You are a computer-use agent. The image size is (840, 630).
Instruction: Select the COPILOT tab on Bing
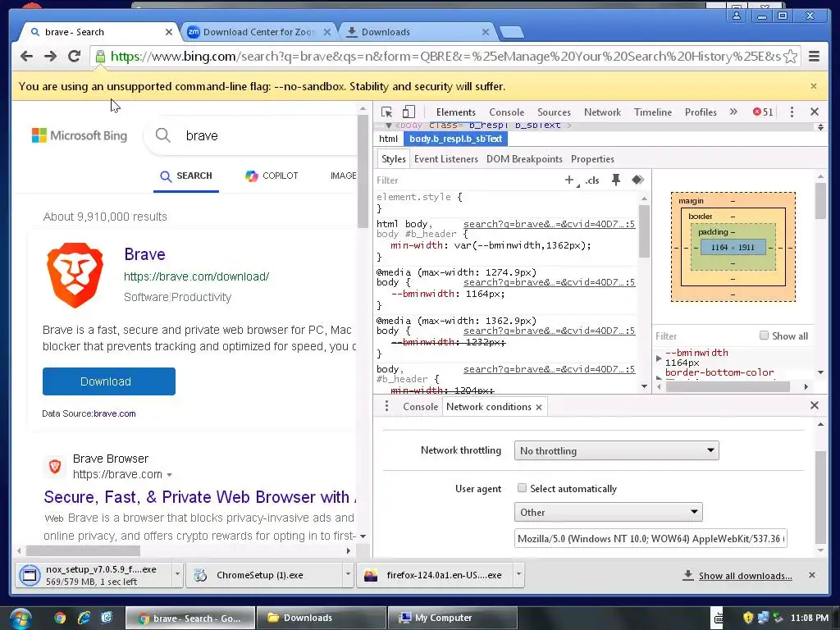tap(272, 176)
